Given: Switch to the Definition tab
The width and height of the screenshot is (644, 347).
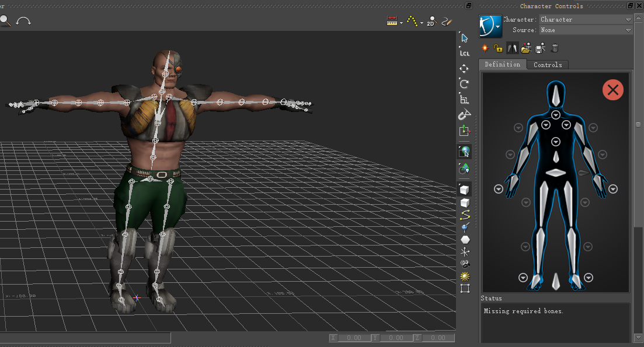Looking at the screenshot, I should (502, 64).
